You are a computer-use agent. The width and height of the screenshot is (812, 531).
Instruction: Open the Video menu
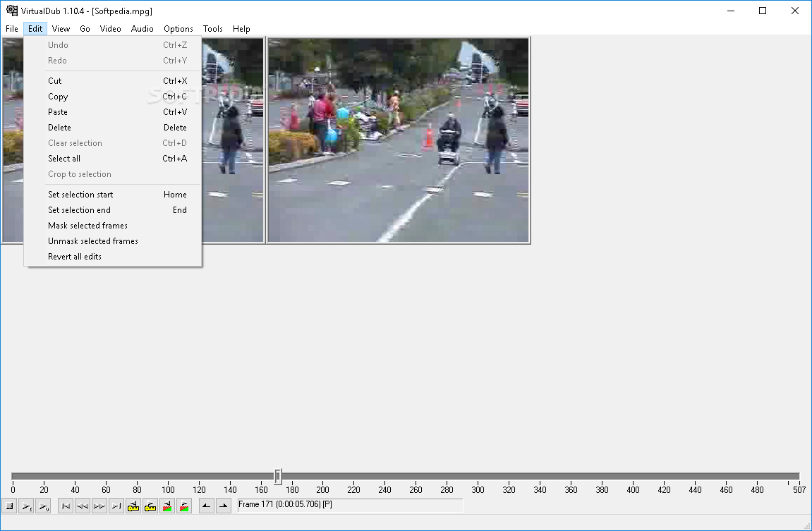click(x=110, y=28)
